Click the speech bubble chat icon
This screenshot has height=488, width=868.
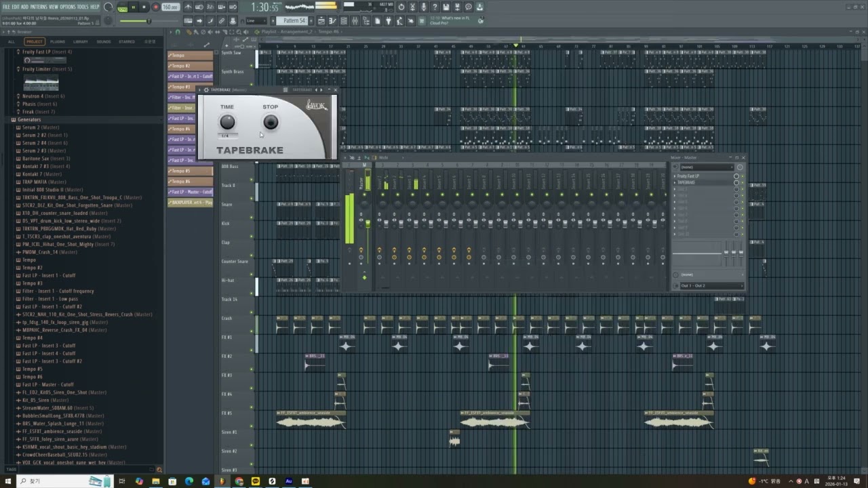tap(468, 7)
